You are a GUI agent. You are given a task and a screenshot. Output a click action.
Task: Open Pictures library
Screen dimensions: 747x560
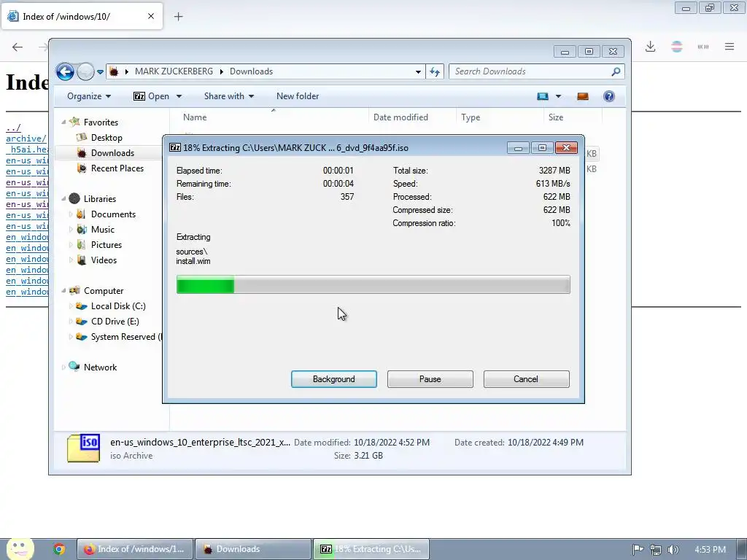(107, 245)
